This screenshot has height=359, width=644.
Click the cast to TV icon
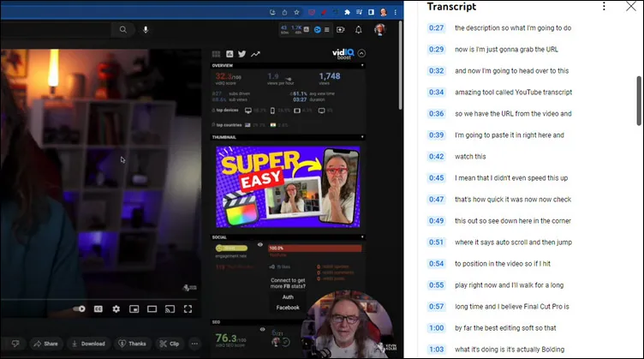pos(170,309)
